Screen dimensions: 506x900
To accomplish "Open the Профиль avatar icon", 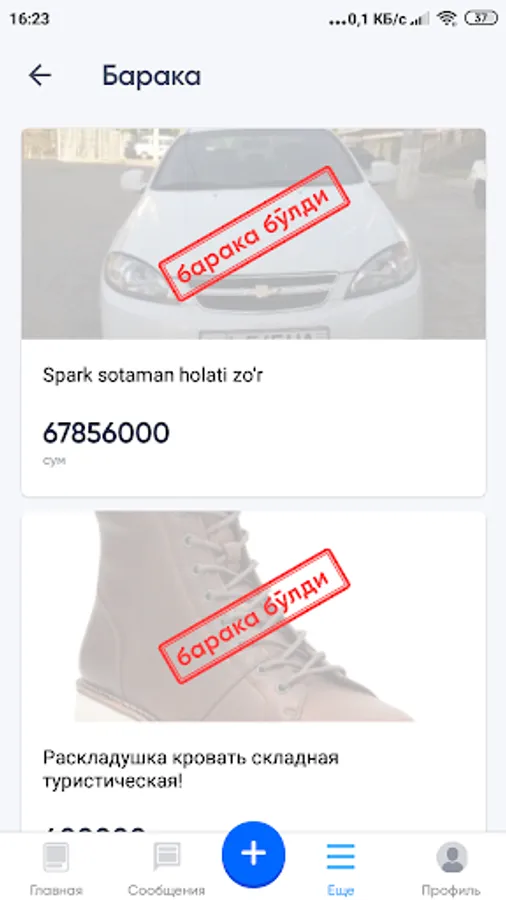I will (x=451, y=857).
